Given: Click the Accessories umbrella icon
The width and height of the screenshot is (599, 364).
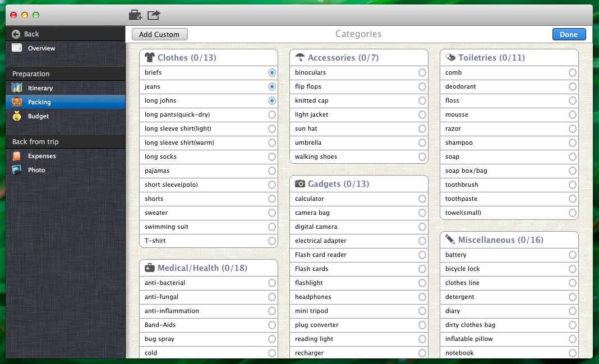Looking at the screenshot, I should [x=300, y=57].
